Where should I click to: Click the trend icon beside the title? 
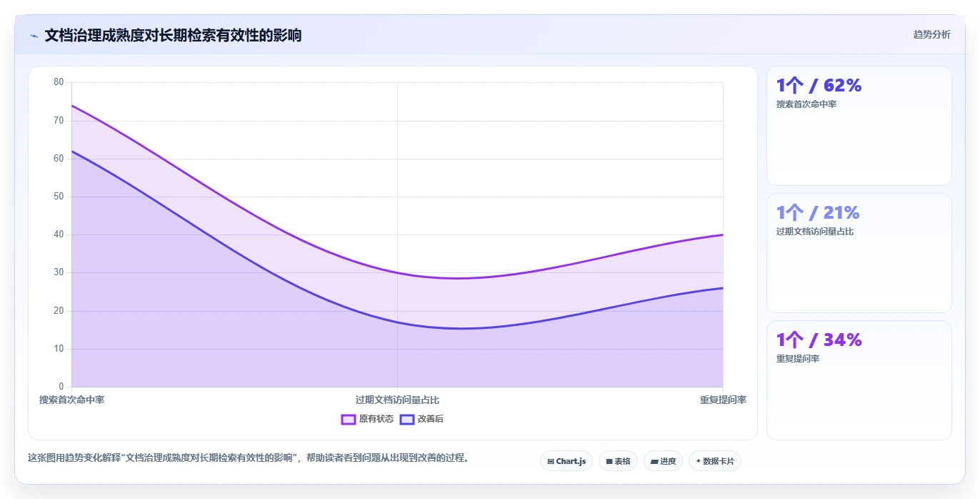(34, 35)
